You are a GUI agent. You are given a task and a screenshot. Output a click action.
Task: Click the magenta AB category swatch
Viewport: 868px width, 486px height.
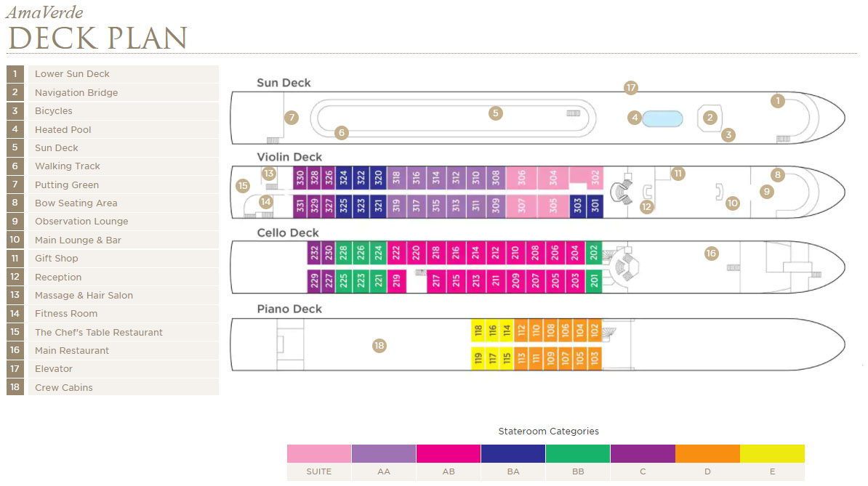(449, 453)
